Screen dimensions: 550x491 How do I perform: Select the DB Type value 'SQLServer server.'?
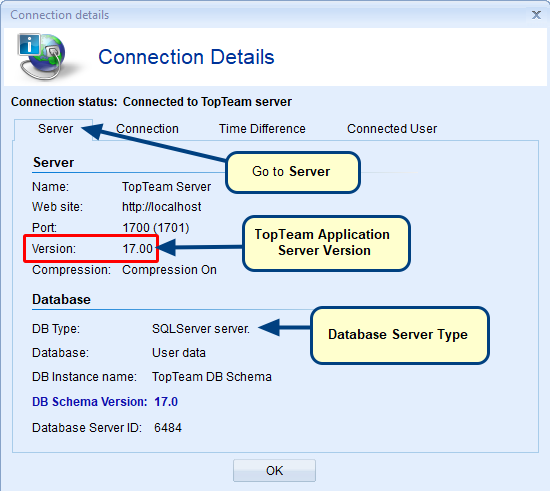[201, 329]
